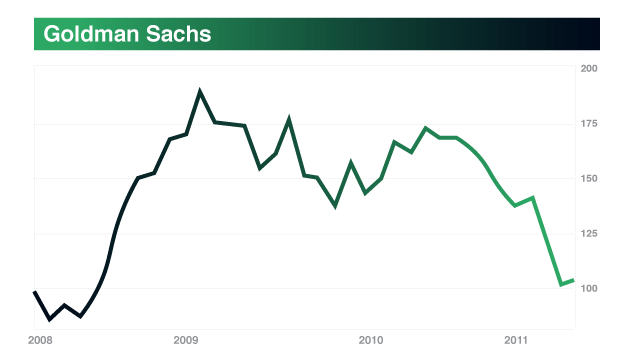Click the line's highest peak in early 2009

200,91
